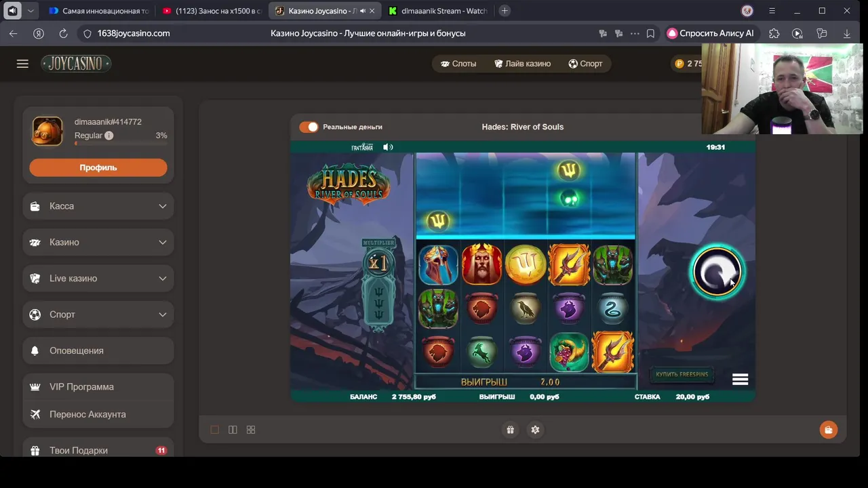868x488 pixels.
Task: Expand the Live казино section
Action: click(98, 279)
